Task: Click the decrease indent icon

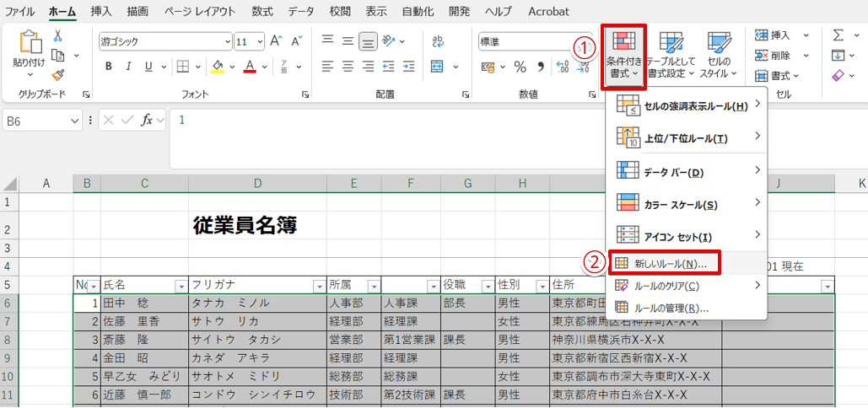Action: point(389,67)
